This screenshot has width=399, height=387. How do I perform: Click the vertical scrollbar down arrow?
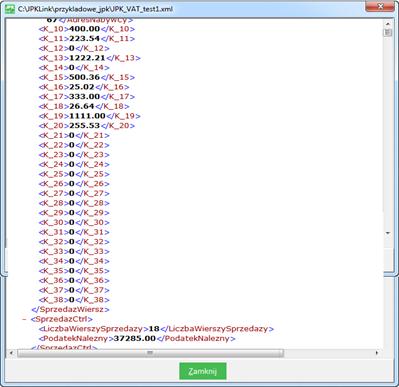388,233
